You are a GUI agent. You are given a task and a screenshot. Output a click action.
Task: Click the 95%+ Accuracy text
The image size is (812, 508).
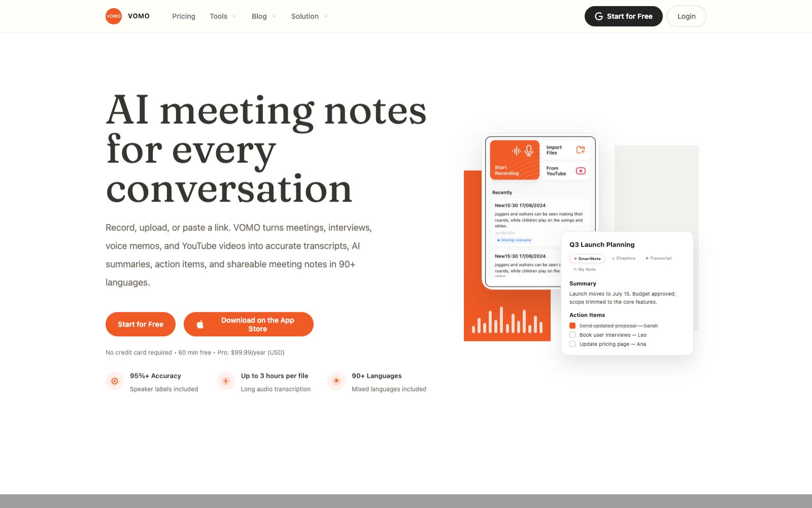click(155, 376)
